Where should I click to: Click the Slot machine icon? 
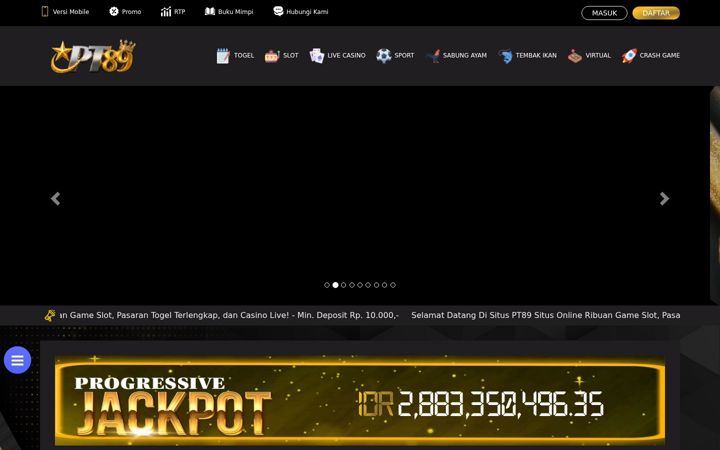(x=272, y=56)
